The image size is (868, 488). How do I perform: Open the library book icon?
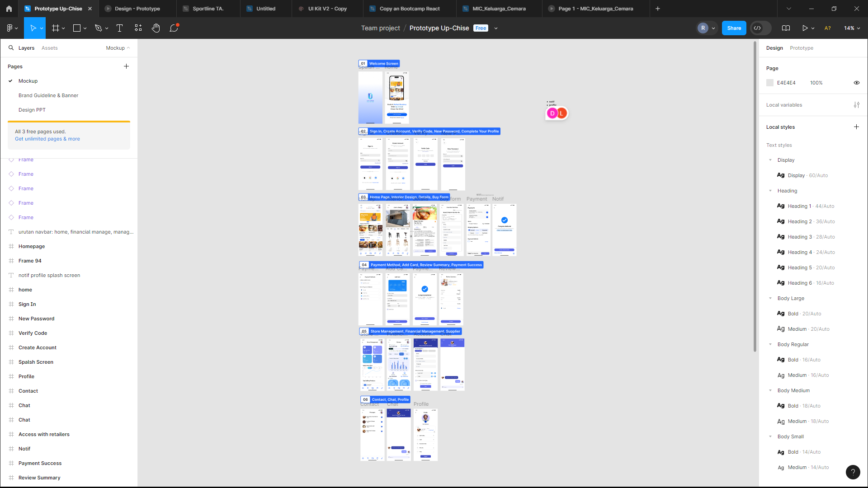[786, 28]
